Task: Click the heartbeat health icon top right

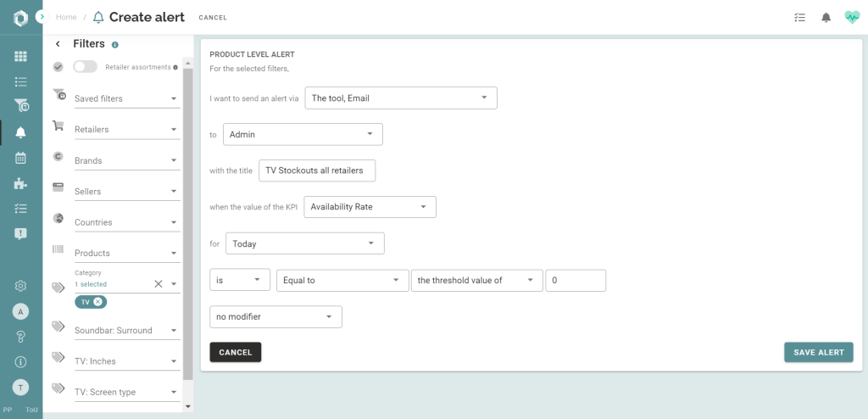Action: (852, 17)
